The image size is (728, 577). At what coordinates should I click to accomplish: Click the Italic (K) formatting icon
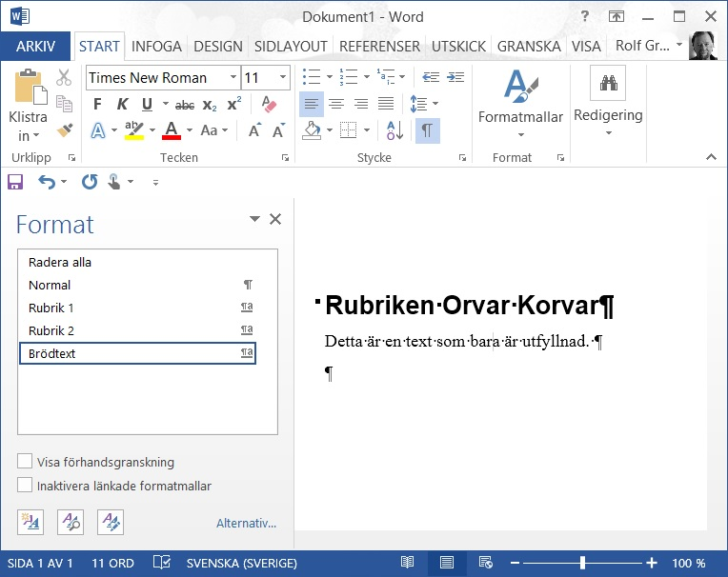[x=123, y=105]
